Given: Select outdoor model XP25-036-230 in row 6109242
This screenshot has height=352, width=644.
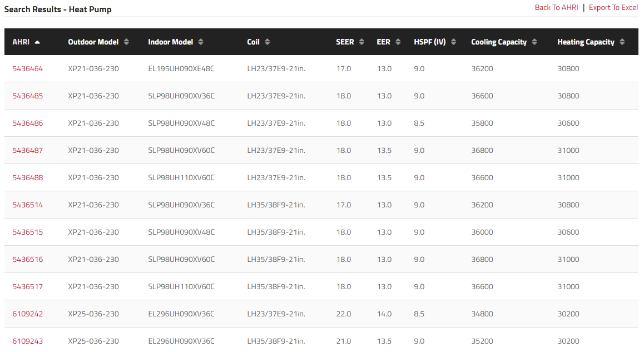Looking at the screenshot, I should pos(93,314).
